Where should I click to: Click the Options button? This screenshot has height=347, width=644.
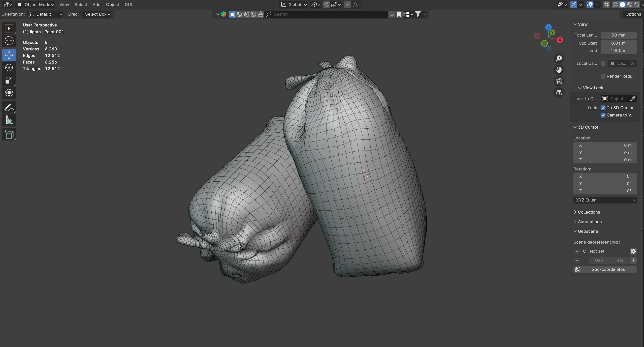tap(633, 14)
